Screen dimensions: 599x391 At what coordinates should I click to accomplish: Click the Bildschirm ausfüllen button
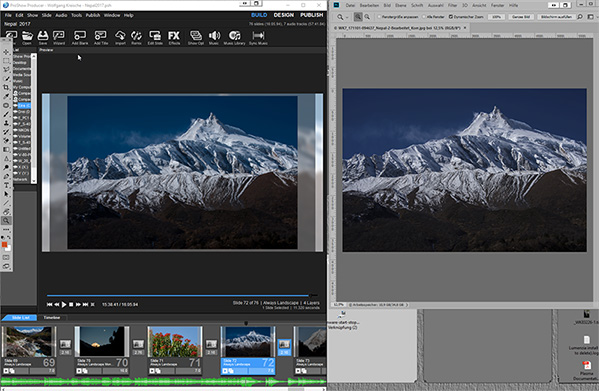(556, 17)
